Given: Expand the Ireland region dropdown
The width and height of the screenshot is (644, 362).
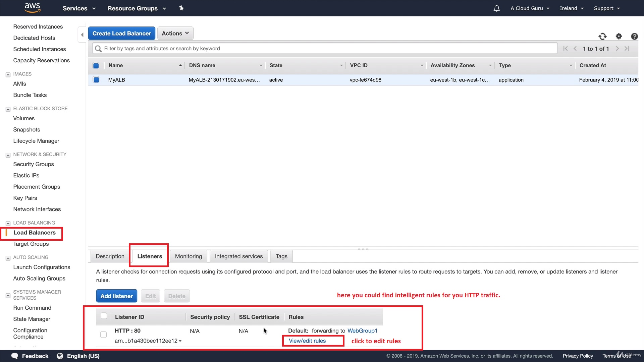Looking at the screenshot, I should pos(572,8).
